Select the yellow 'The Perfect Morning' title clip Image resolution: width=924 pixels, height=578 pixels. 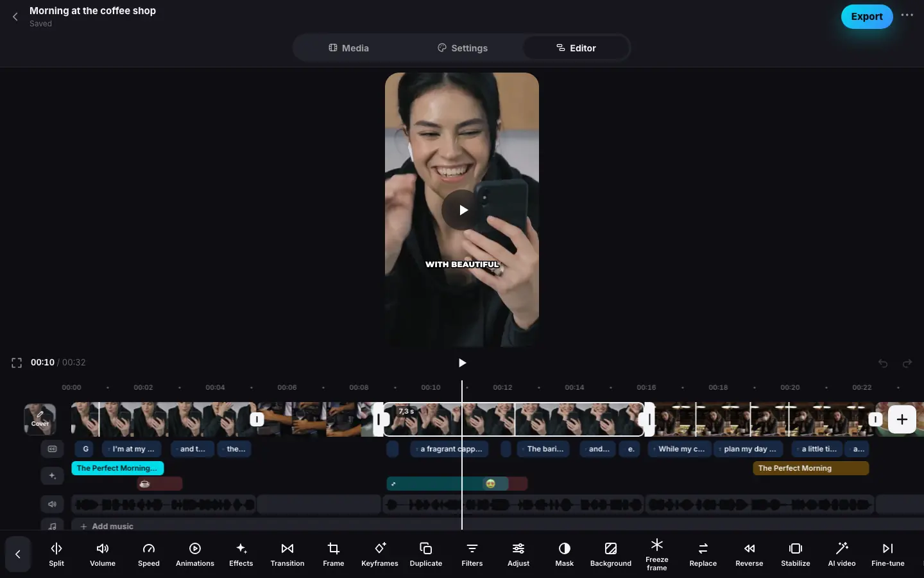[x=811, y=468]
